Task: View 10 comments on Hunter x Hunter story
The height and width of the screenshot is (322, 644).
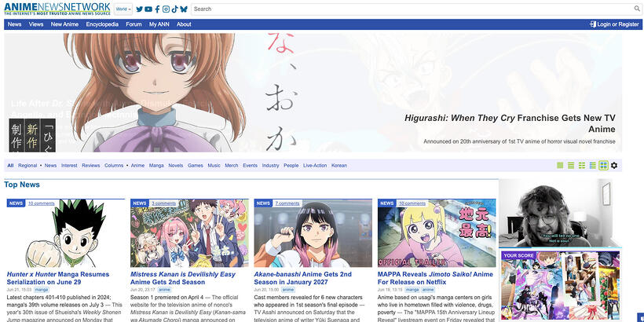Action: pos(41,203)
